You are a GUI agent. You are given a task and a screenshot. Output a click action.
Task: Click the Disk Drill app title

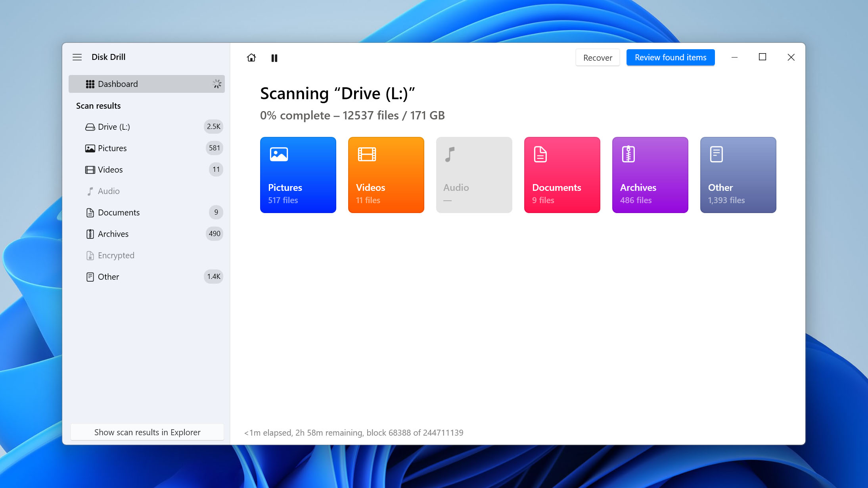tap(109, 57)
